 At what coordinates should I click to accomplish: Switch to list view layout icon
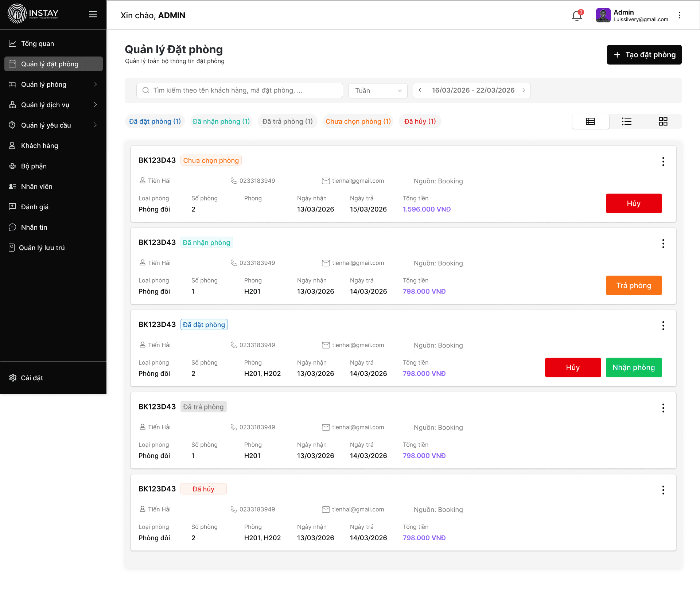(x=627, y=121)
